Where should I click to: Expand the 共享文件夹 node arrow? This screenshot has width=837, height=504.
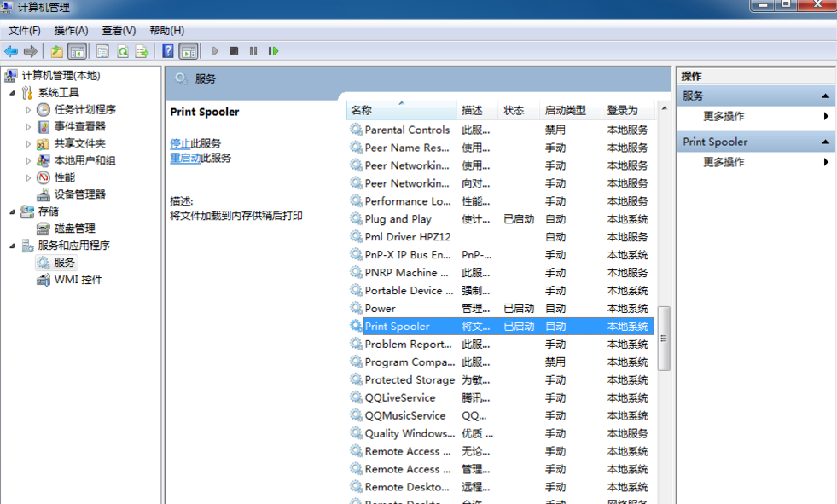pos(28,143)
